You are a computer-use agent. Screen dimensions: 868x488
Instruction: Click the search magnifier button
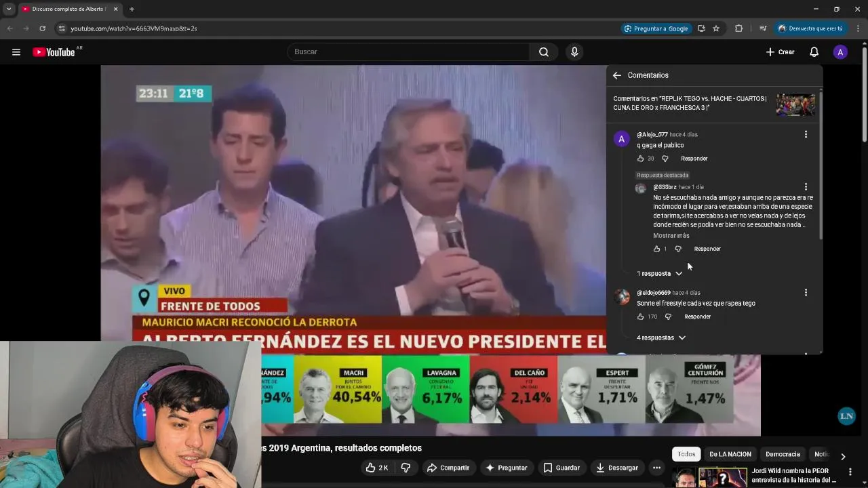(544, 52)
